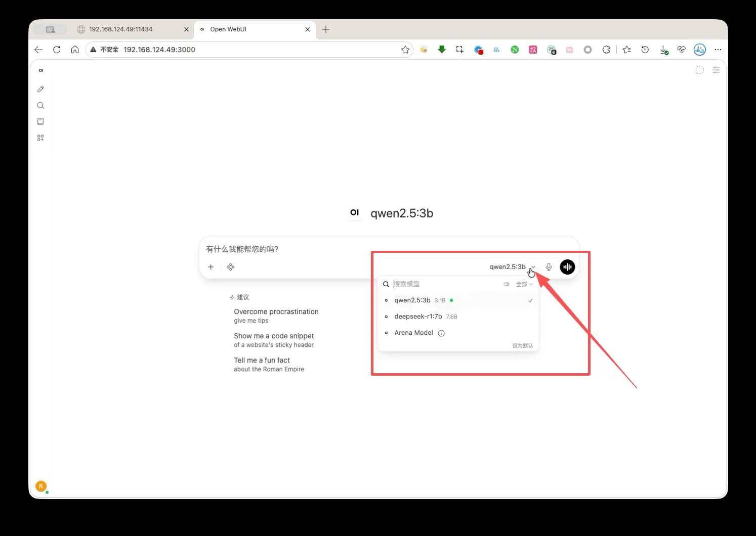The width and height of the screenshot is (756, 536).
Task: Click the address bar URL 192.168.124.49:3000
Action: pos(159,50)
